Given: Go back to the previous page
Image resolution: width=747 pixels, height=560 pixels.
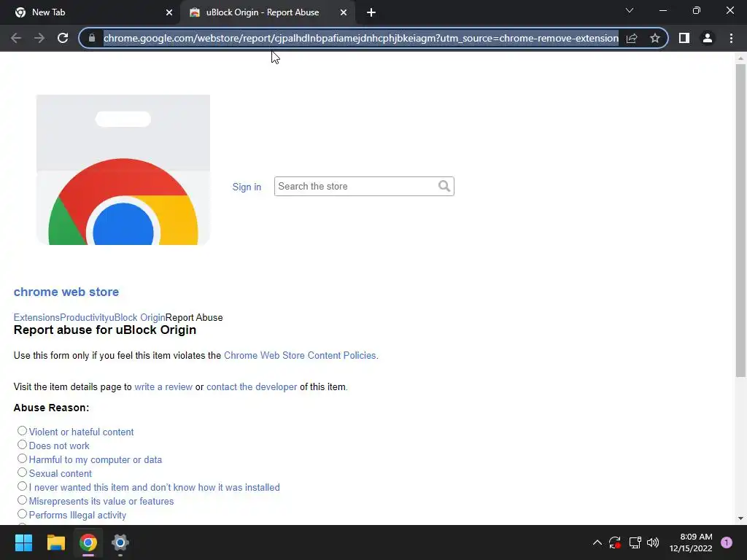Looking at the screenshot, I should point(16,38).
